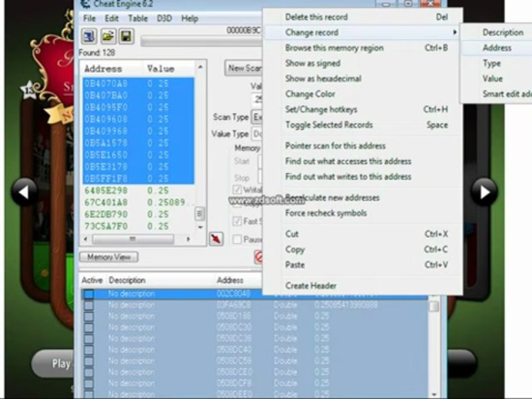Open the Value Type dropdown

pos(257,134)
